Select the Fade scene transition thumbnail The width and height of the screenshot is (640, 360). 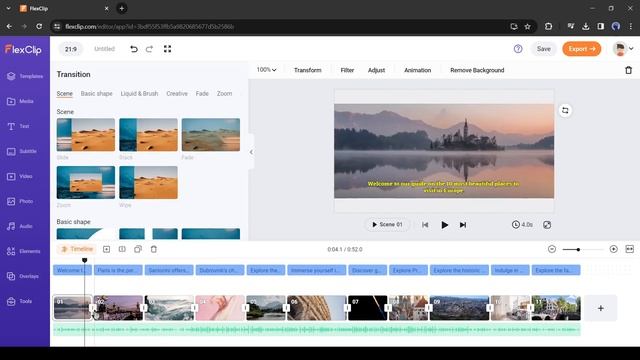pos(211,135)
